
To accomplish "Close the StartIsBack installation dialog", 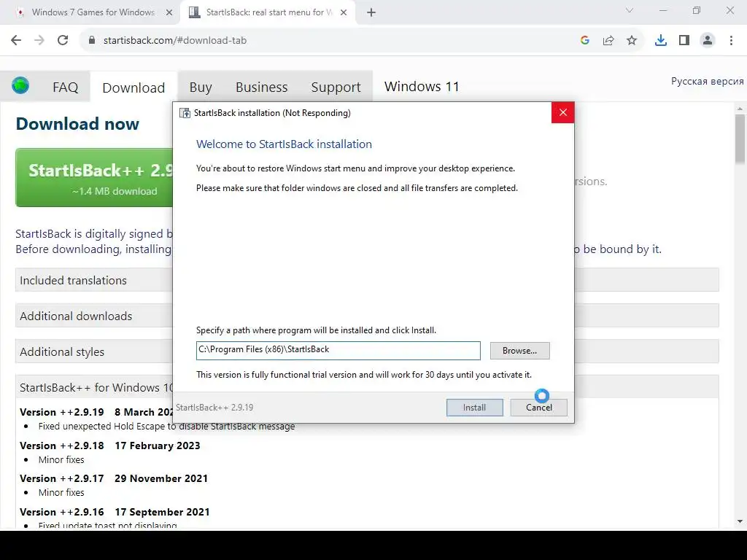I will coord(562,112).
